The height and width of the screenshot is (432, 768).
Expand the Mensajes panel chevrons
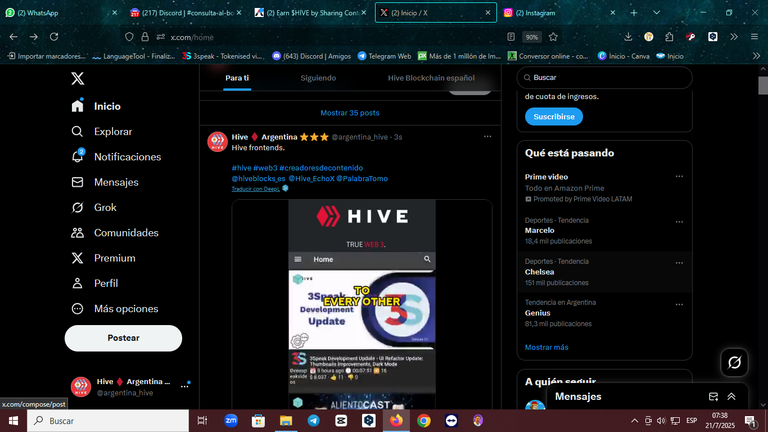tap(731, 397)
